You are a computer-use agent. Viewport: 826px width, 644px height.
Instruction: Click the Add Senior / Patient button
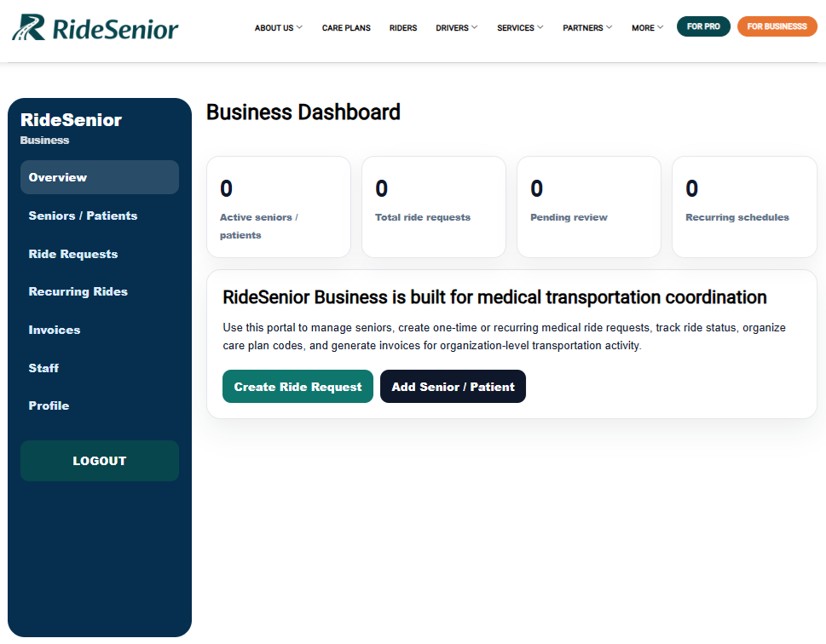[453, 387]
